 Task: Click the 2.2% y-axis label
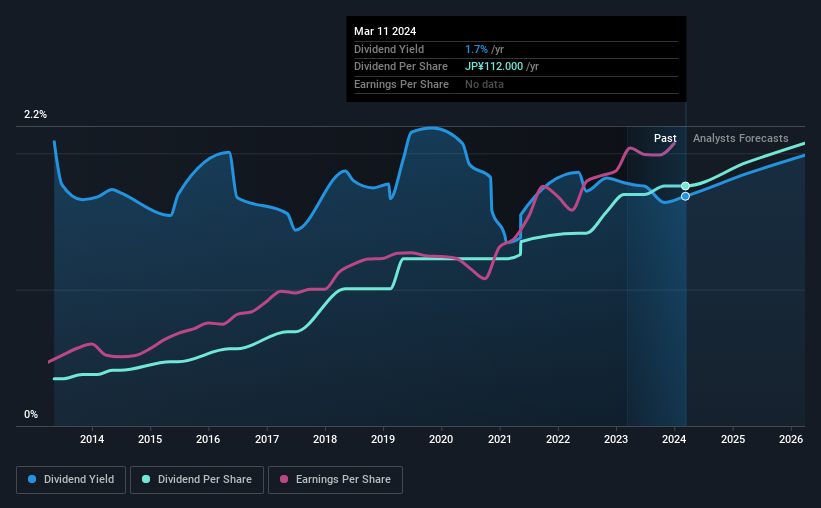pos(35,114)
